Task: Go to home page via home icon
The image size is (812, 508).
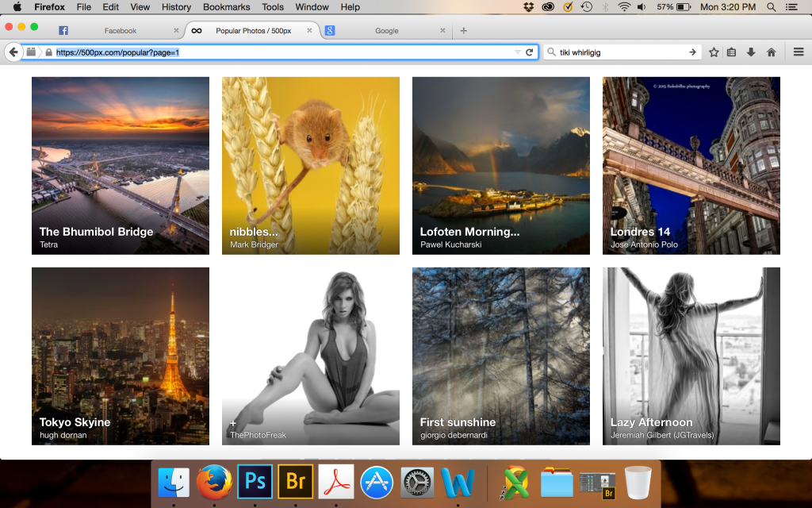Action: coord(770,52)
